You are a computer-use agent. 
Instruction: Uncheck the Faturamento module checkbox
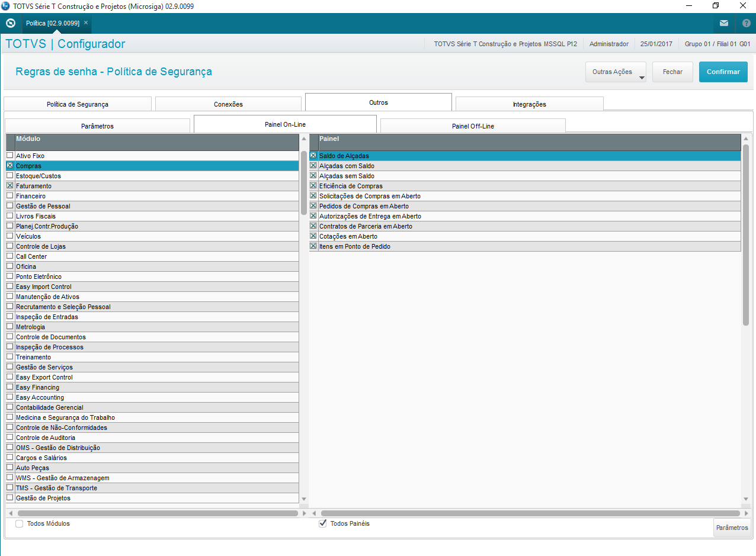click(9, 185)
